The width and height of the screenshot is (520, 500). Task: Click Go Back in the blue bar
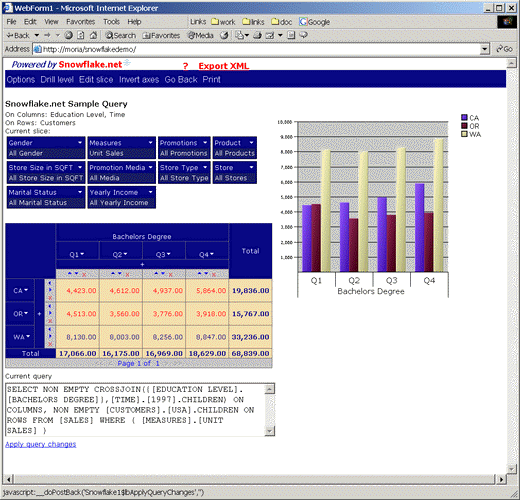coord(181,80)
